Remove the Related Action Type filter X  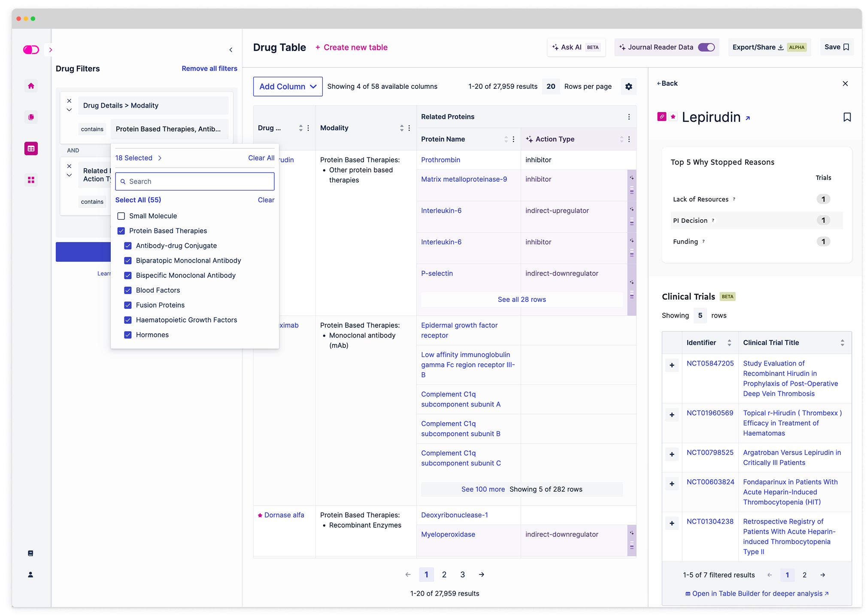coord(69,166)
